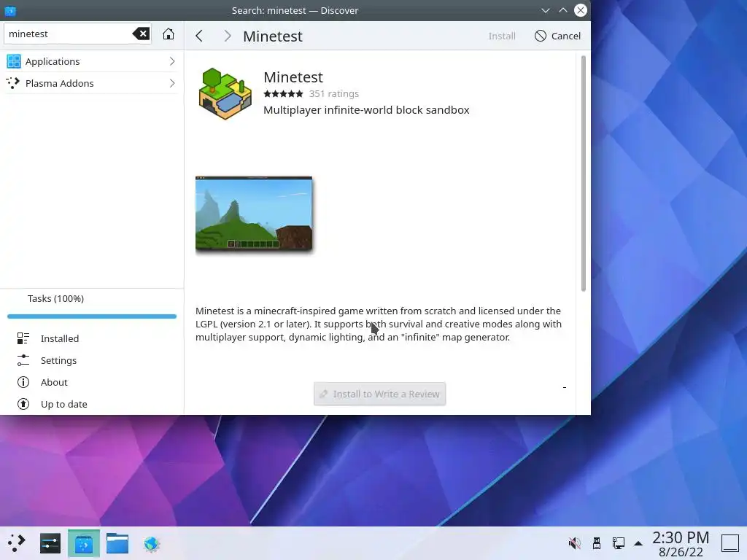The height and width of the screenshot is (560, 747).
Task: Show hidden system tray icons
Action: (638, 543)
